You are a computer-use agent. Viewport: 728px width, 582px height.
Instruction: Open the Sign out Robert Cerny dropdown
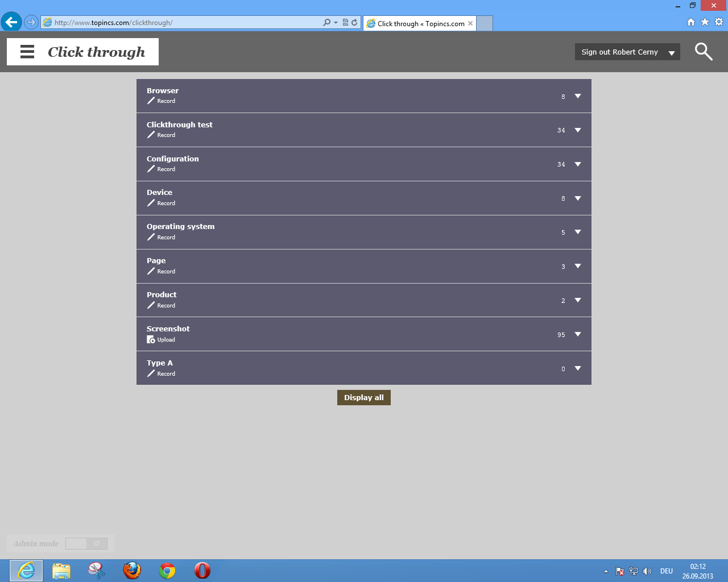[627, 52]
